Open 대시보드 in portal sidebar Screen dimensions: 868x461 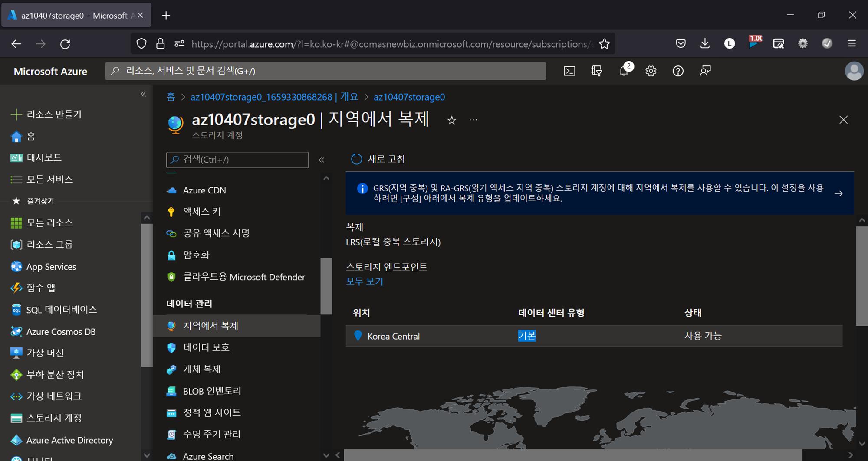point(36,157)
